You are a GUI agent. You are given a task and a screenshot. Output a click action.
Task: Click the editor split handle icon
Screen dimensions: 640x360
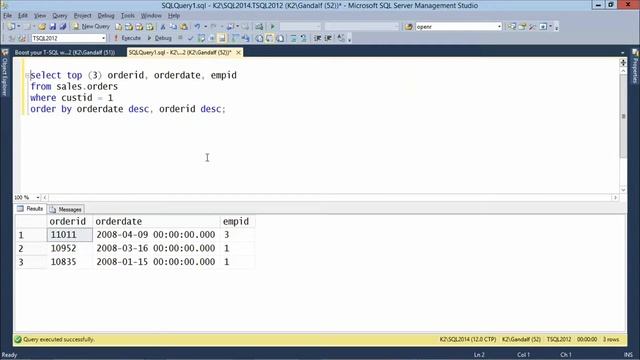[623, 62]
